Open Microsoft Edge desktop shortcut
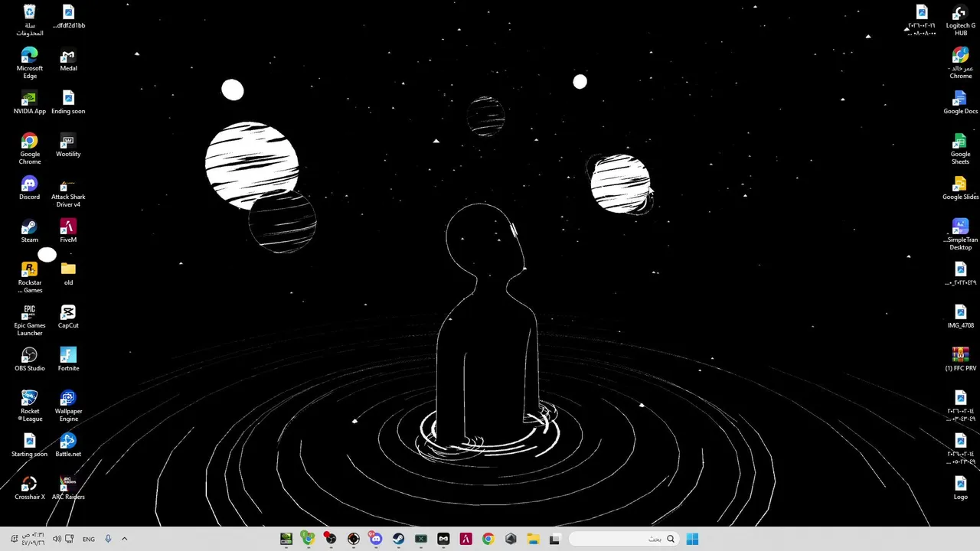 [x=29, y=63]
